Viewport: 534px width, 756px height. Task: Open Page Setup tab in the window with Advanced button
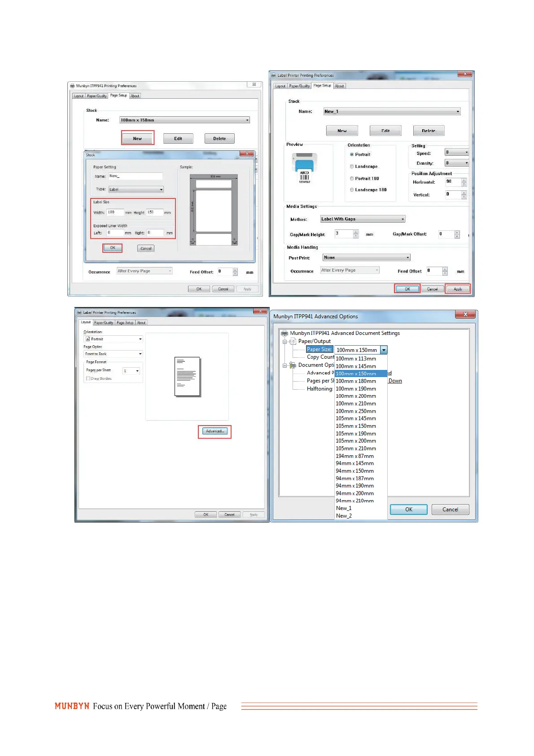tap(125, 323)
